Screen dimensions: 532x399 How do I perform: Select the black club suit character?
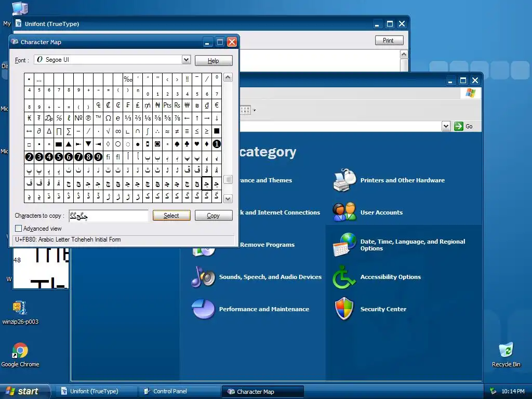187,144
